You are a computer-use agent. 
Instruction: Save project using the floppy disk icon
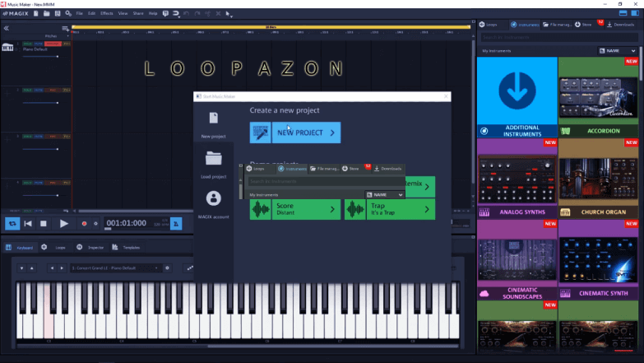58,13
